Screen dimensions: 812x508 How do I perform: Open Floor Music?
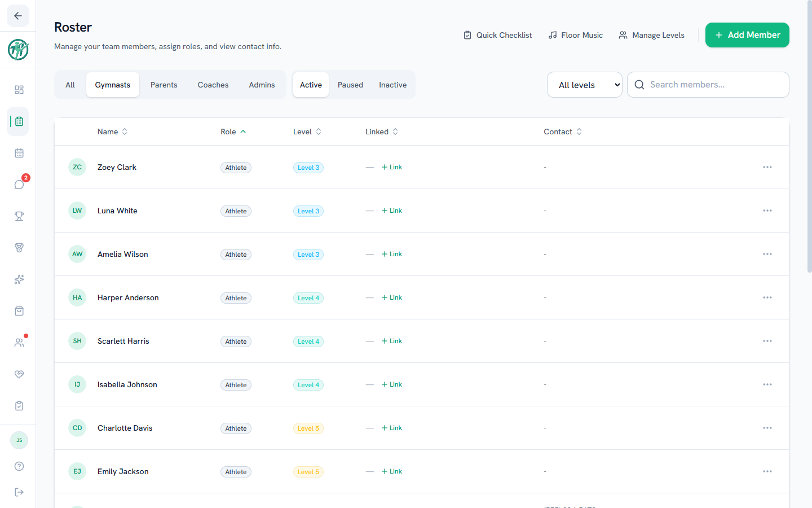575,35
